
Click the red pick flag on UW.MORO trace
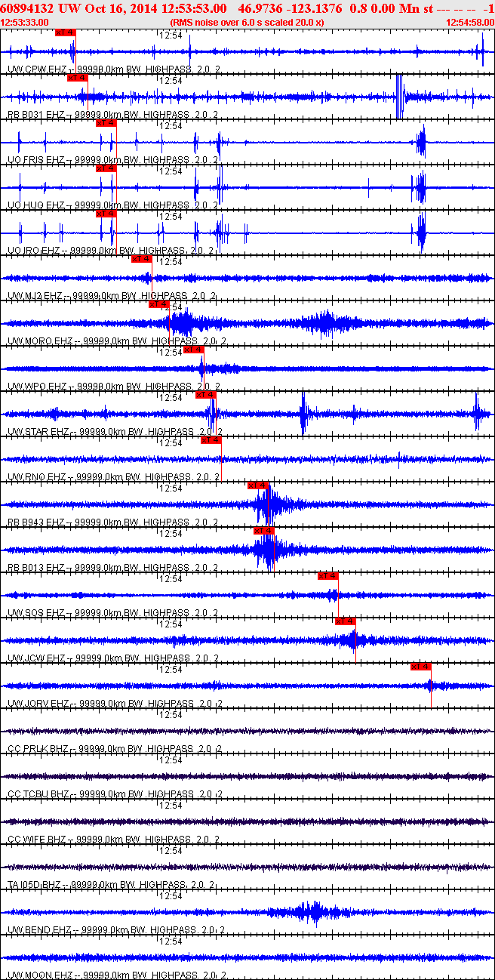coord(159,304)
